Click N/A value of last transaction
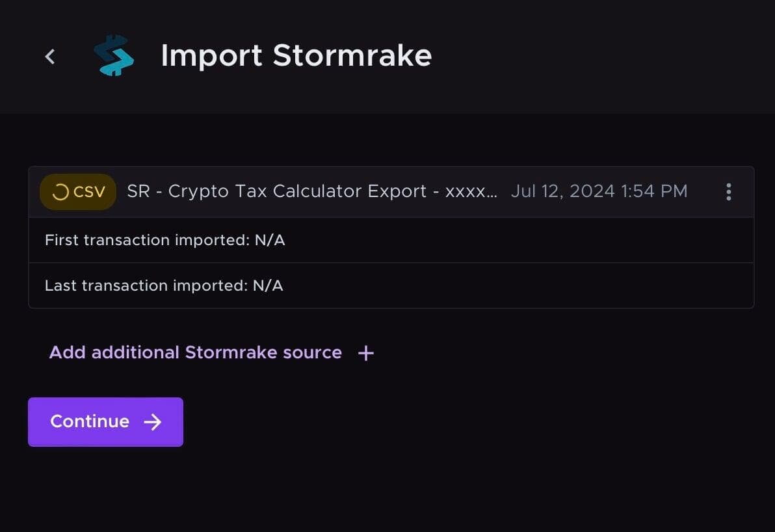The height and width of the screenshot is (532, 775). 268,286
